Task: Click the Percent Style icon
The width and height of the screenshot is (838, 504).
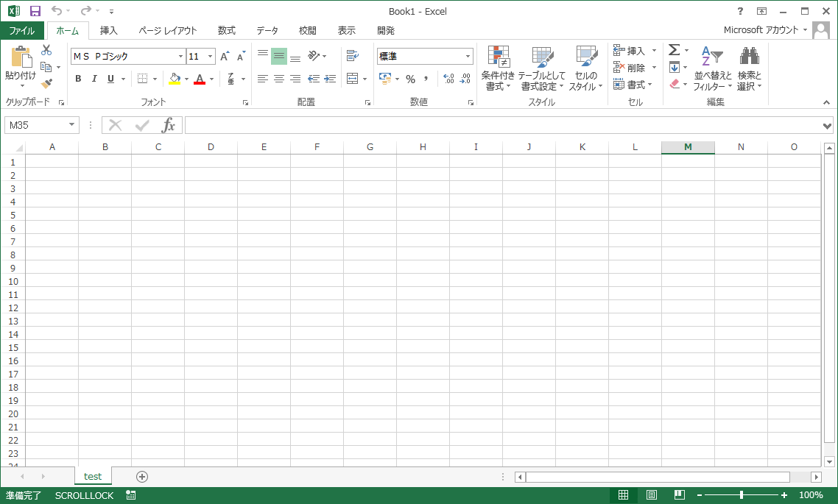Action: click(410, 79)
